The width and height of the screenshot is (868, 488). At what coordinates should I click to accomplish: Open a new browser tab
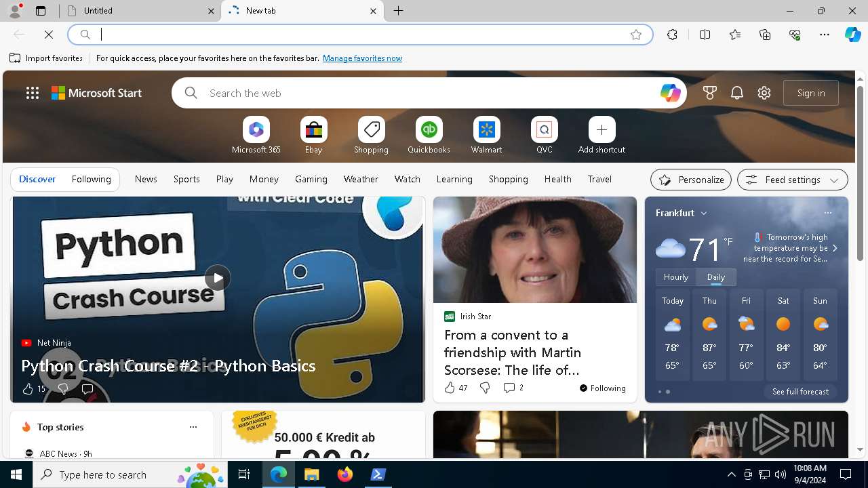pos(399,11)
